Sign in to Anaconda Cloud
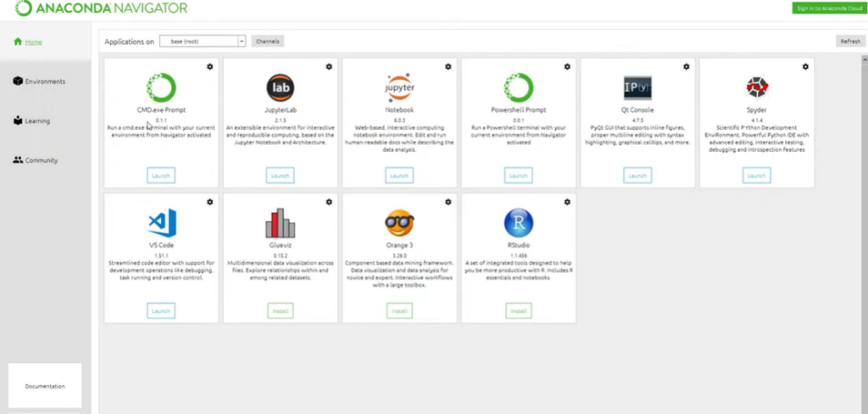This screenshot has height=414, width=868. [828, 8]
